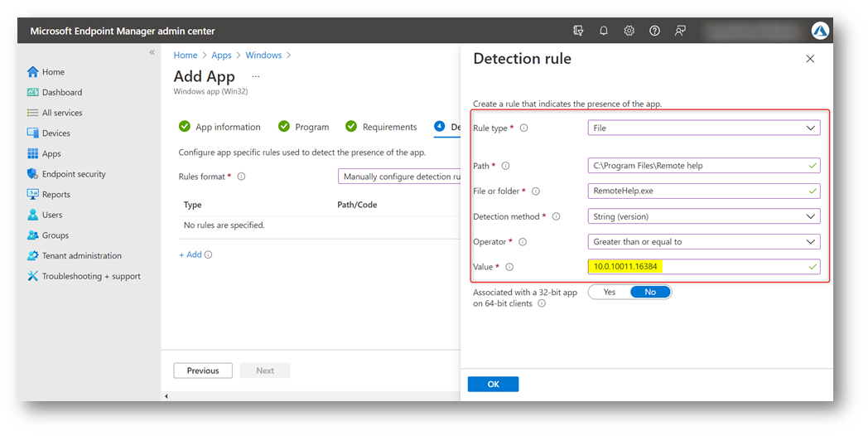868x436 pixels.
Task: Open the Add App ellipsis menu
Action: (x=255, y=76)
